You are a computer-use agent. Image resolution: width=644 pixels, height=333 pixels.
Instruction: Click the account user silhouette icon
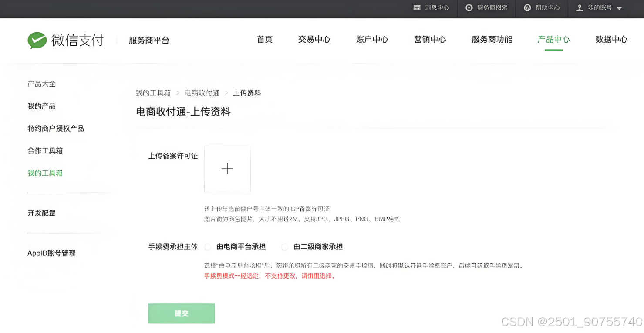(x=580, y=8)
